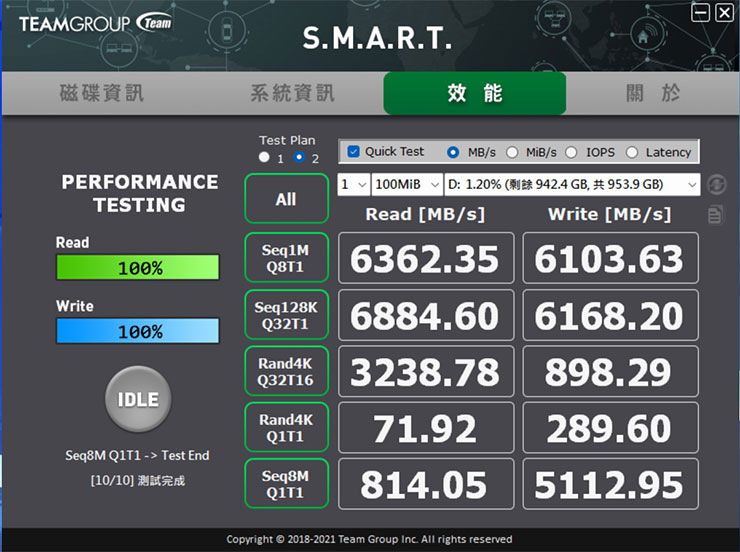
Task: Click the Seq8M Q1T1 -> Test End status
Action: coord(137,455)
